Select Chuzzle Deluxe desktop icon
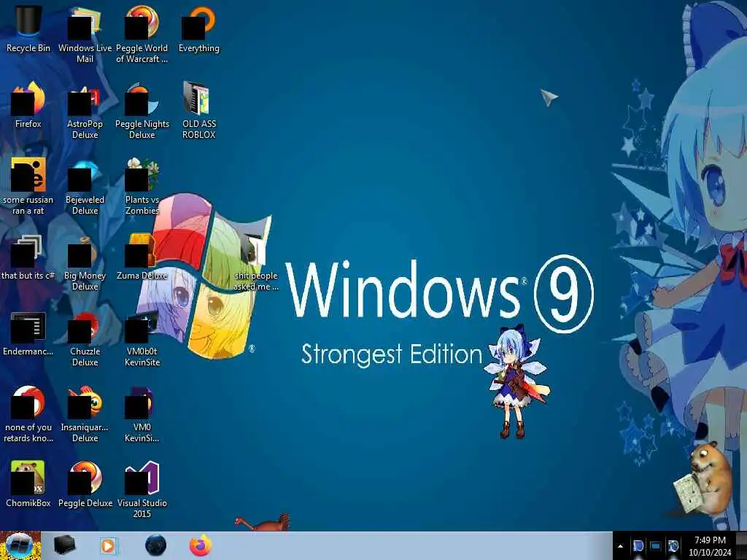The width and height of the screenshot is (747, 560). point(85,338)
